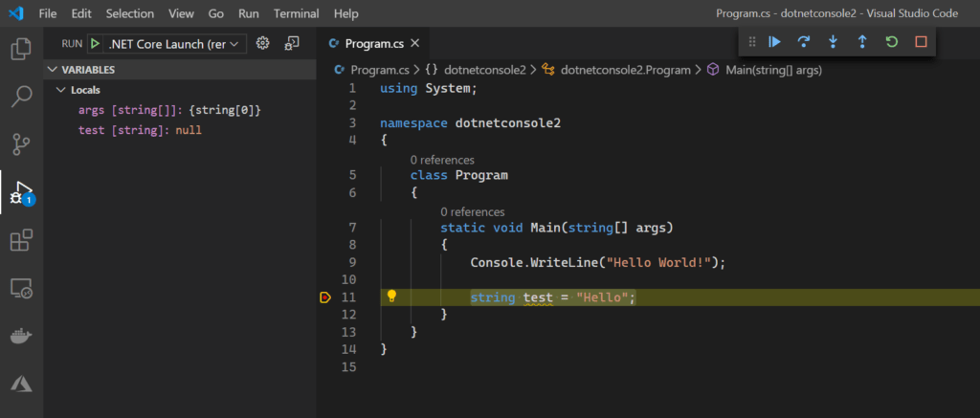
Task: Open the Selection menu
Action: [130, 13]
